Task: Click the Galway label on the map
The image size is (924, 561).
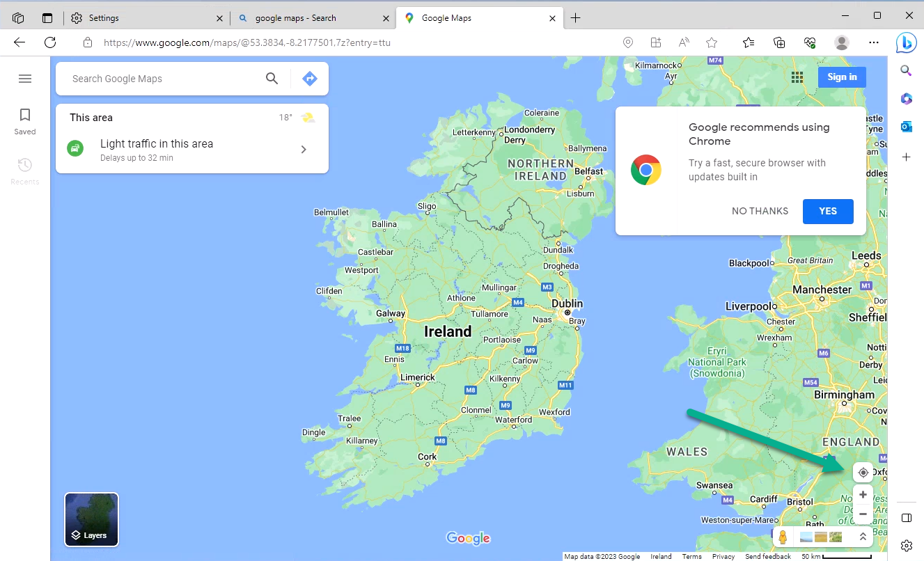Action: [x=391, y=314]
